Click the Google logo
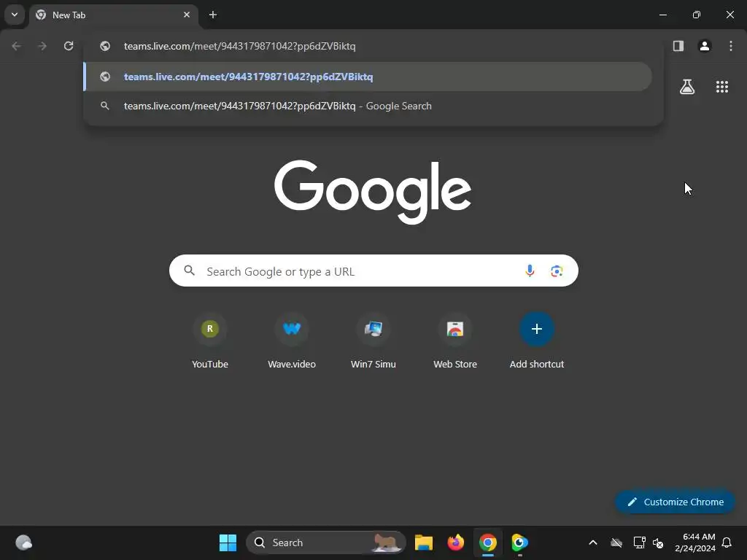The image size is (747, 560). tap(373, 192)
